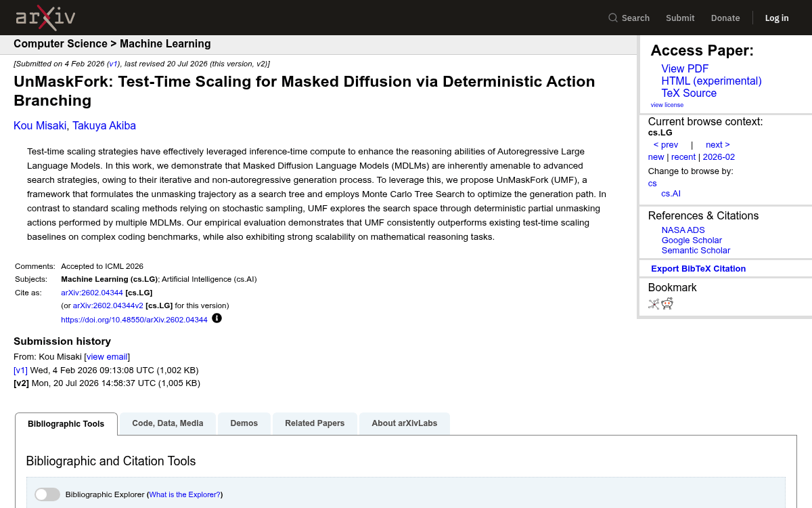Go to the next paper
Image resolution: width=812 pixels, height=508 pixels.
coord(717,145)
